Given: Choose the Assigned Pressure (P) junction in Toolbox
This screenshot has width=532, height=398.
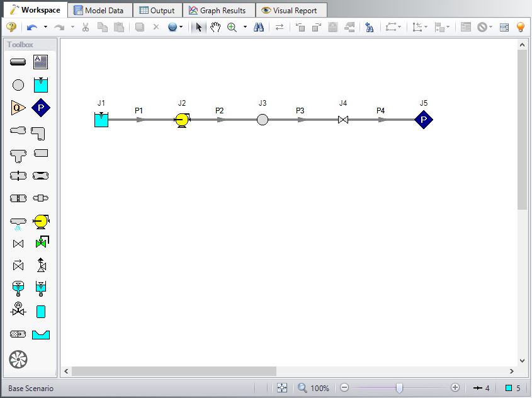Looking at the screenshot, I should tap(41, 108).
